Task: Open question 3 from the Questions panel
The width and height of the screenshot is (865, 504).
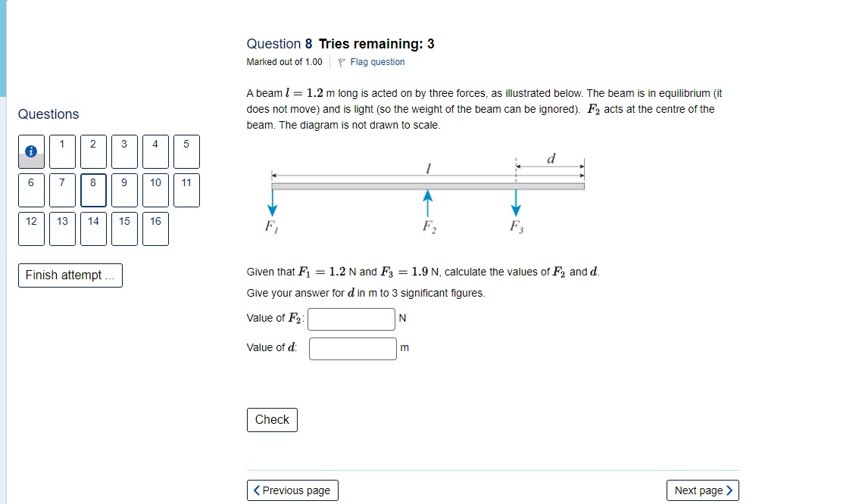Action: [123, 152]
